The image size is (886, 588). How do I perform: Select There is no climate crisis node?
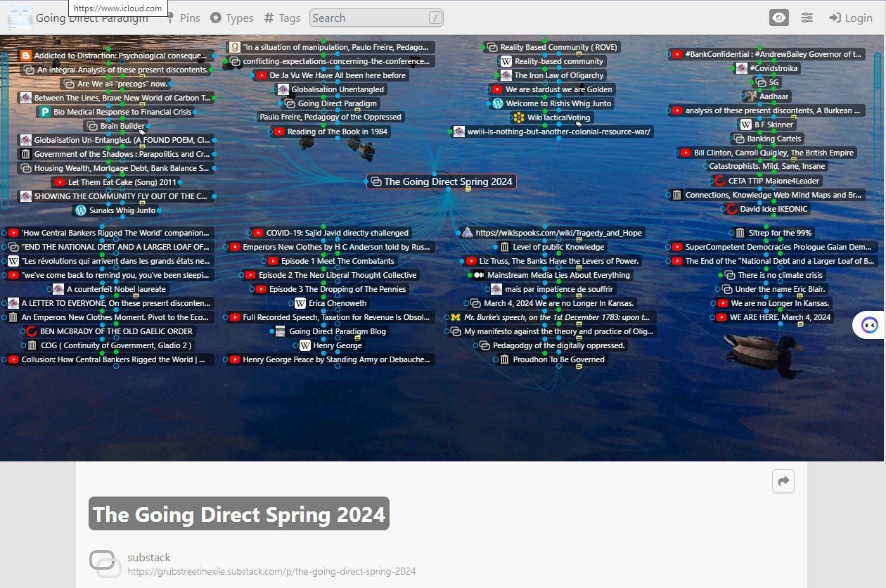click(x=773, y=275)
